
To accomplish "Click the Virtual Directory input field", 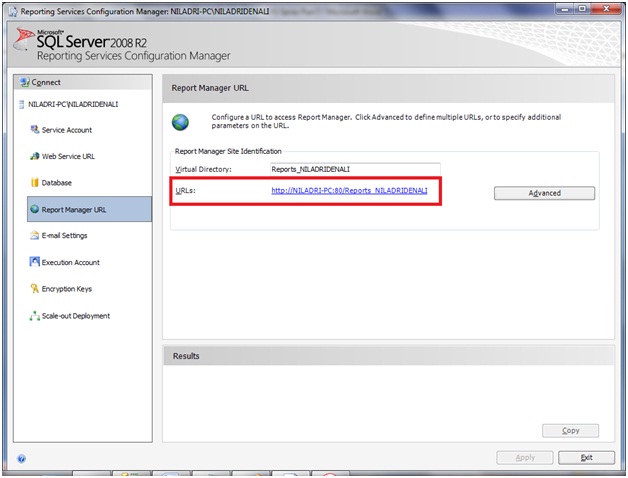I will (355, 169).
